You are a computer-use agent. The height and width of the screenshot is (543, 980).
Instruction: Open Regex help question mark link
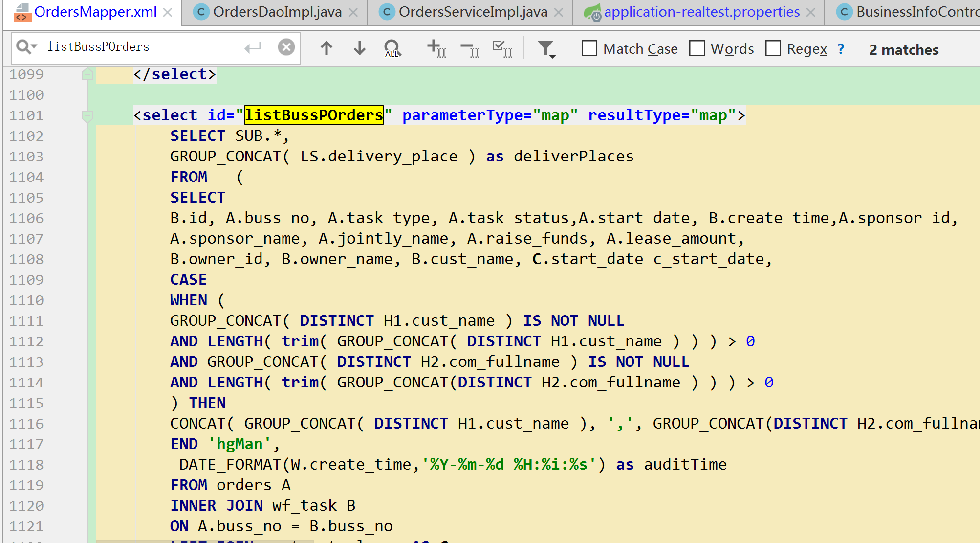(x=841, y=48)
